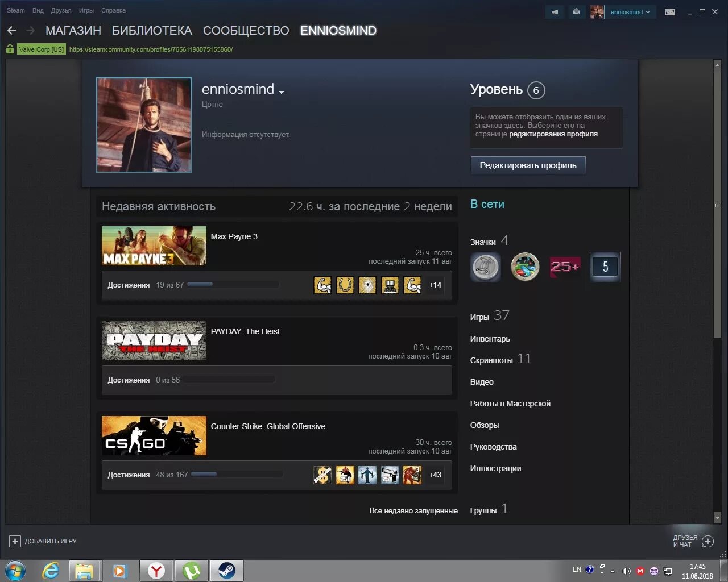Open the Группы link
Screen dimensions: 728x582
[483, 510]
